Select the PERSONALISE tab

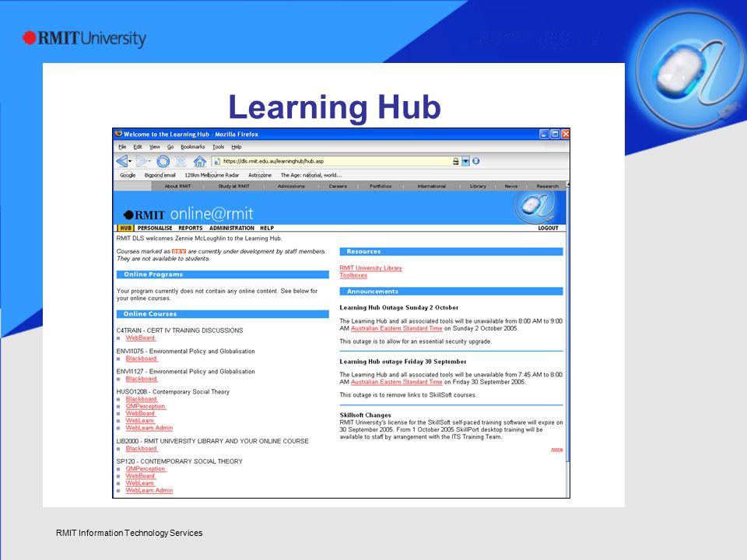(x=155, y=228)
